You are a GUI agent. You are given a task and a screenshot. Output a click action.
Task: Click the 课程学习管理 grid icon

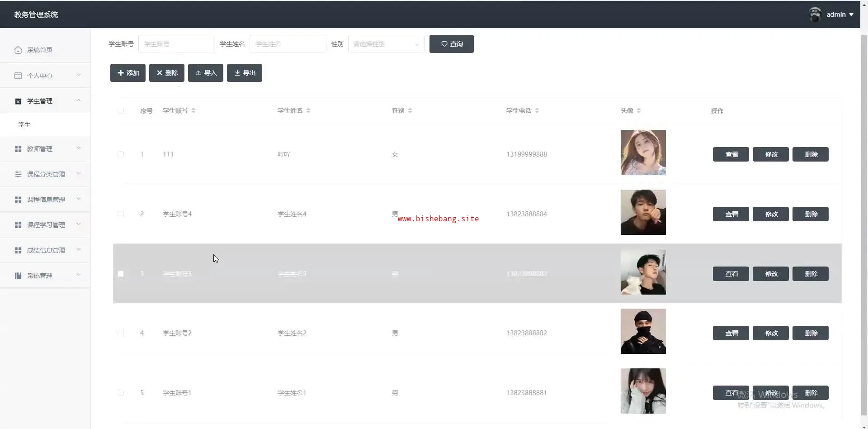(18, 225)
